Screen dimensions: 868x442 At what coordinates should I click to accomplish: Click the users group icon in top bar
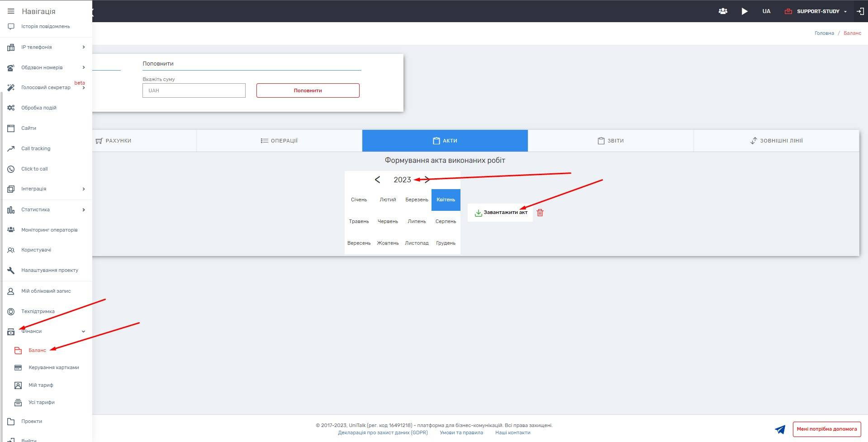(x=723, y=11)
